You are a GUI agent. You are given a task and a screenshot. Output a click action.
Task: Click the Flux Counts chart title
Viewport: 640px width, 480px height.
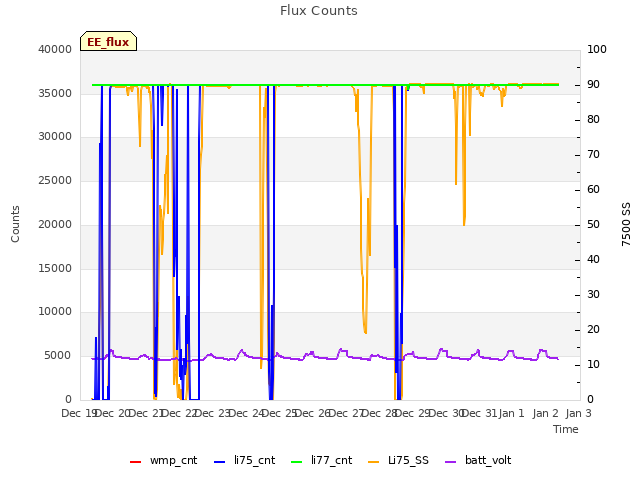tap(319, 11)
